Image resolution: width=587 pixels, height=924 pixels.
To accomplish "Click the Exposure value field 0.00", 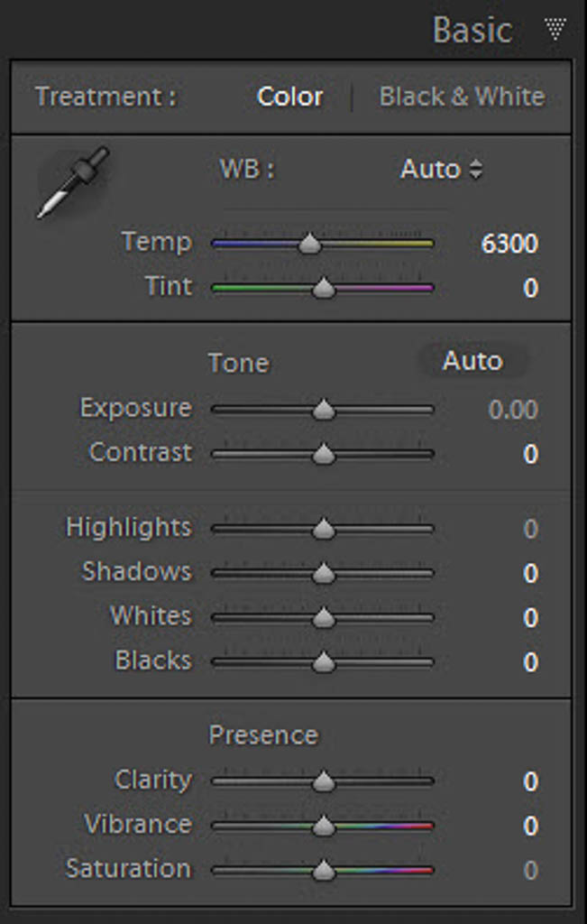I will coord(512,410).
